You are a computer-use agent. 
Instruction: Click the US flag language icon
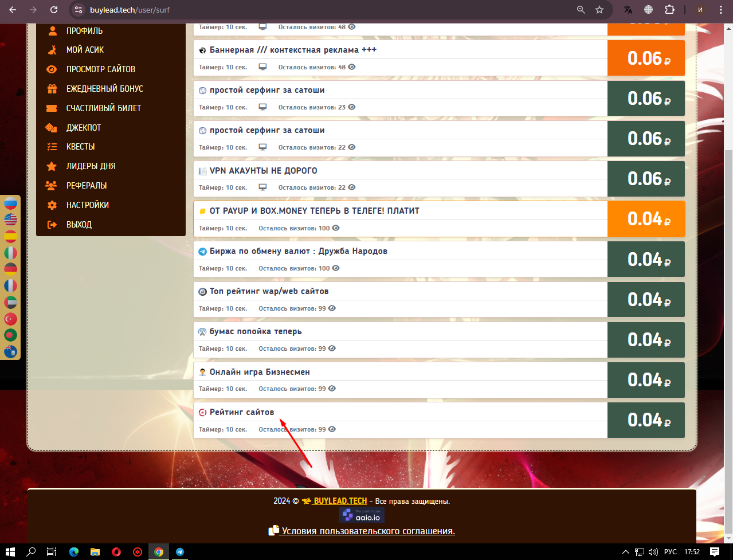click(x=10, y=220)
